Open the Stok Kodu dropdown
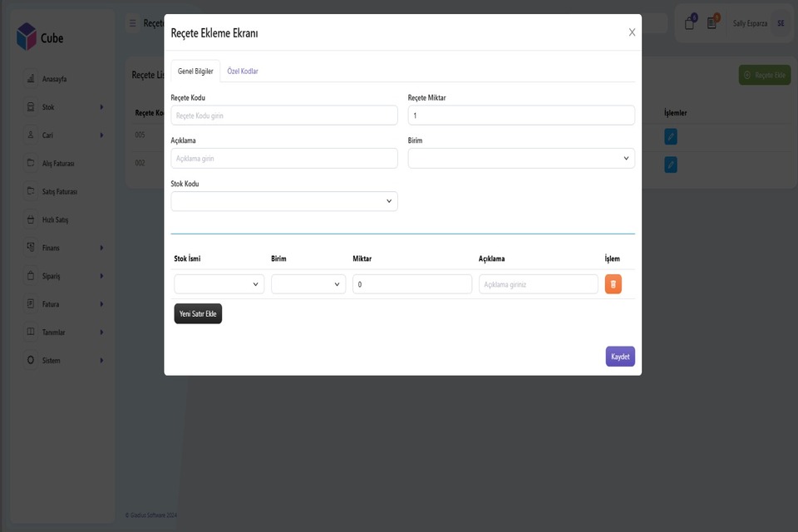Screen dimensions: 798x532 [x=284, y=201]
